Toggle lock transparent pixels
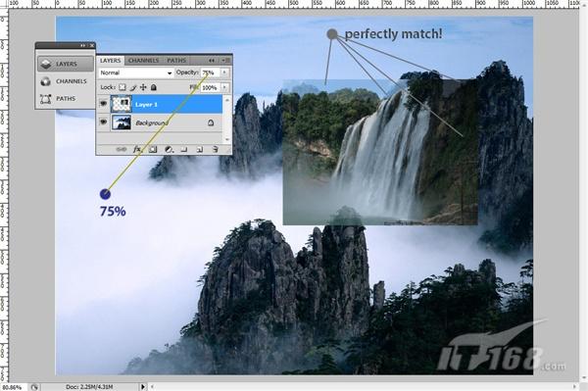The width and height of the screenshot is (588, 391). (x=122, y=87)
